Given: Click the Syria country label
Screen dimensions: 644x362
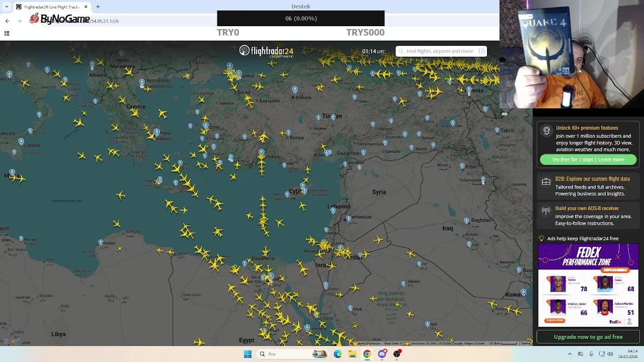Looking at the screenshot, I should click(x=379, y=192).
